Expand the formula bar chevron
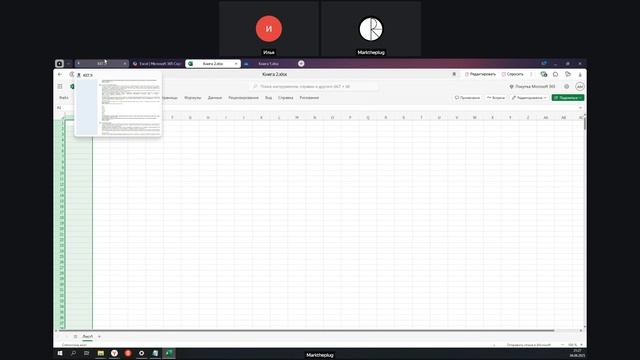640x360 pixels. [580, 108]
